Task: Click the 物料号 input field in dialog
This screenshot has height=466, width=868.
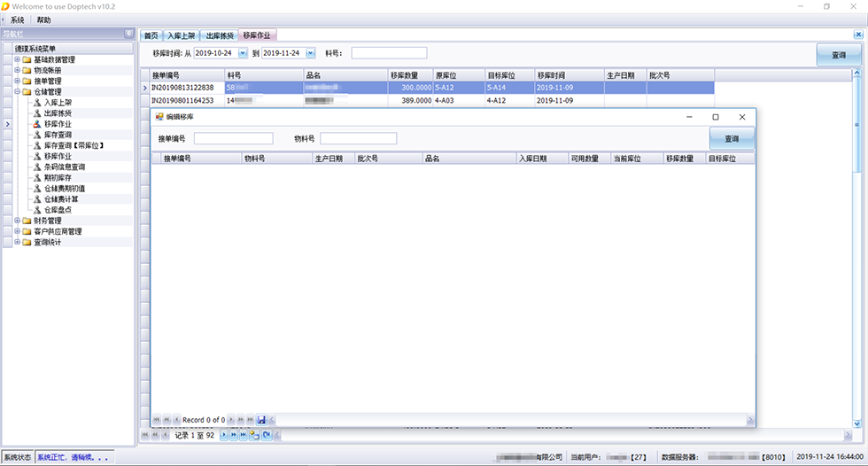Action: (x=358, y=139)
